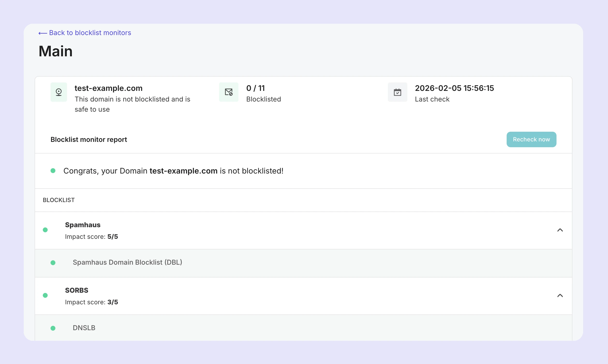Click the calendar icon next to last check timestamp
Viewport: 608px width, 364px height.
pos(398,92)
